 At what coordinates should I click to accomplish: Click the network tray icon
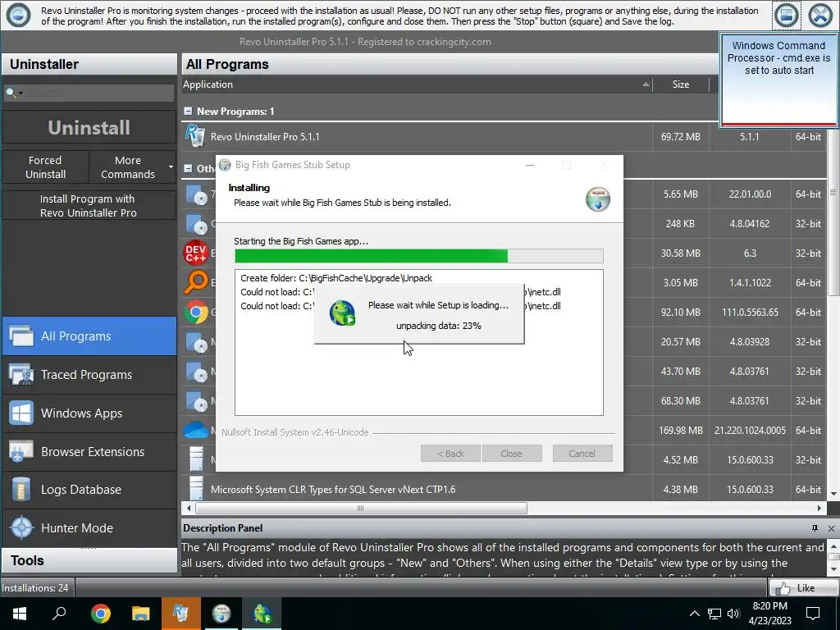714,614
